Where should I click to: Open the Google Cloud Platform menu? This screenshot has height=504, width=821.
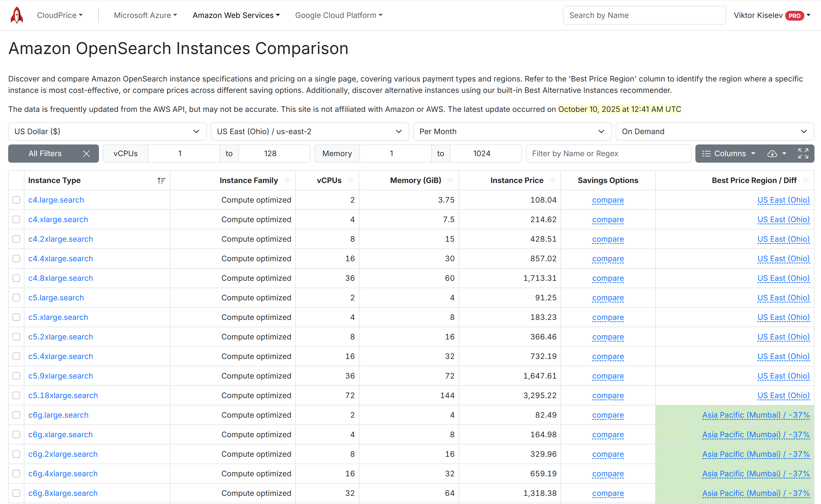[339, 15]
